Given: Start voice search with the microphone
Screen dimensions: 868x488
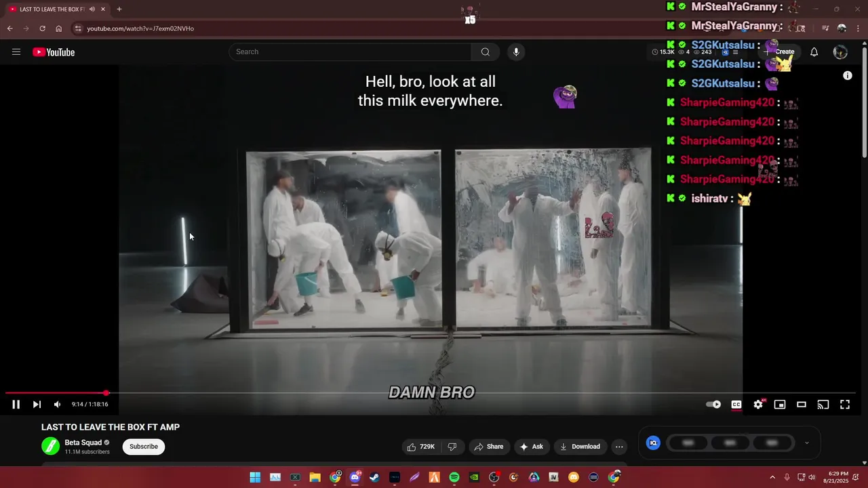Looking at the screenshot, I should 516,52.
